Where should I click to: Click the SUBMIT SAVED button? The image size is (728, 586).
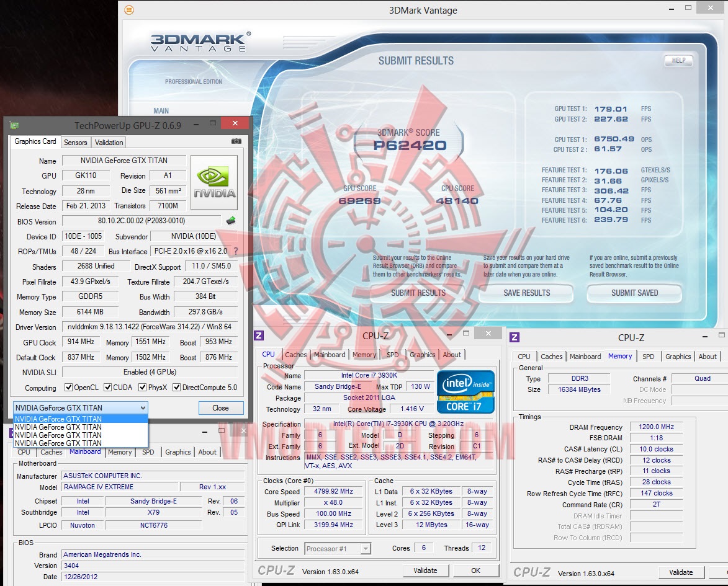[x=635, y=293]
